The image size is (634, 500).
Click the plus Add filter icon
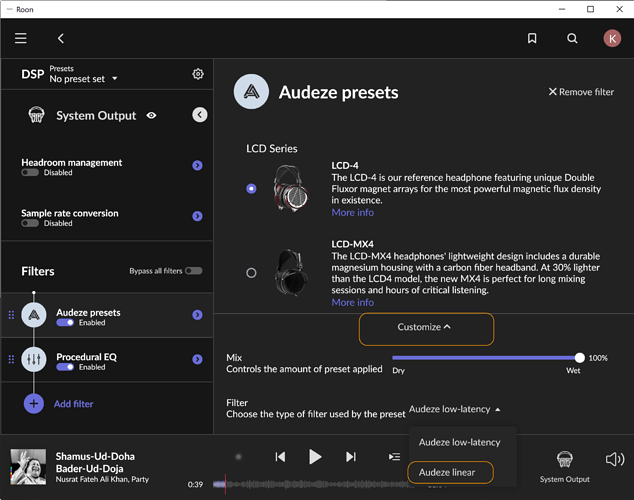[x=34, y=403]
